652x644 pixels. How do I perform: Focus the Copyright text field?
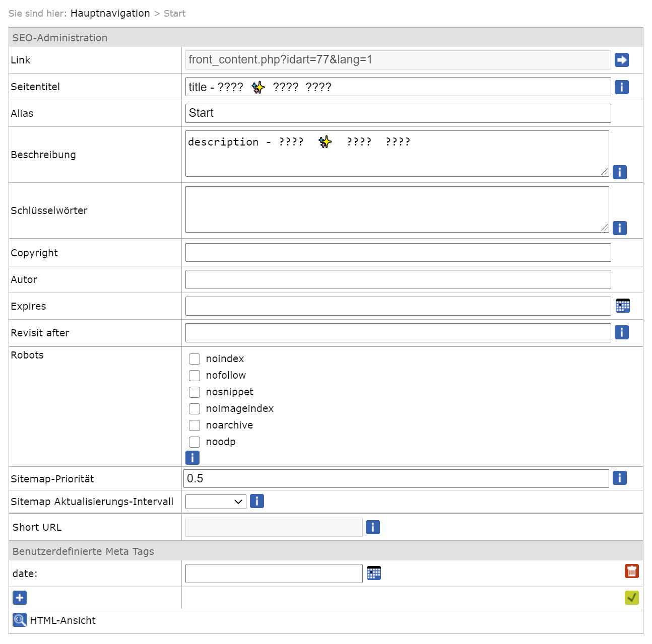[x=398, y=253]
